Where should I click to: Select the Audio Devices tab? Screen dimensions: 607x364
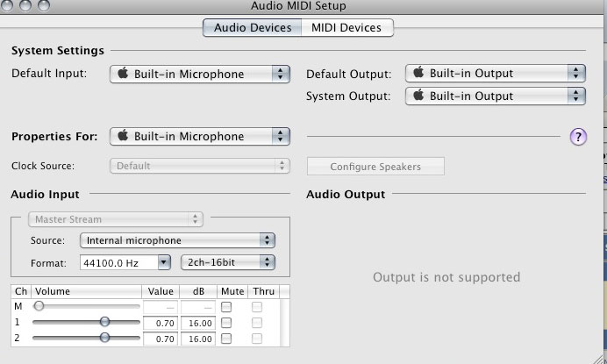(x=253, y=28)
